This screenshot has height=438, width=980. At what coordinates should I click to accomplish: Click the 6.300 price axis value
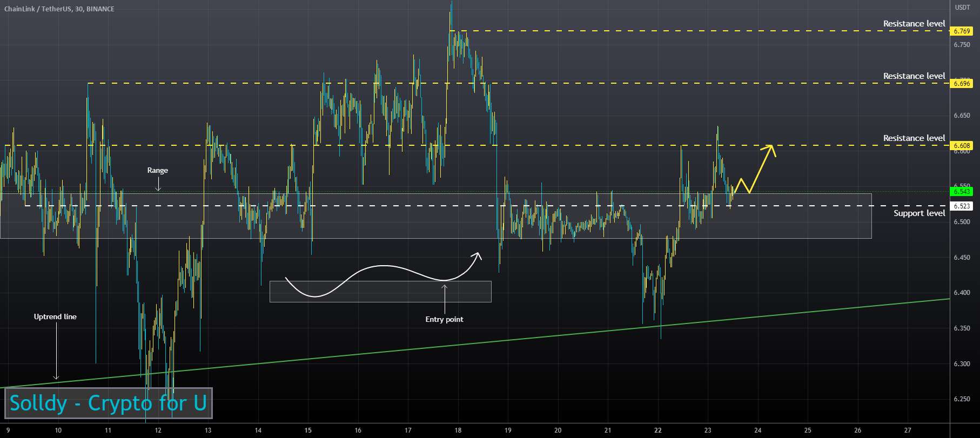962,364
